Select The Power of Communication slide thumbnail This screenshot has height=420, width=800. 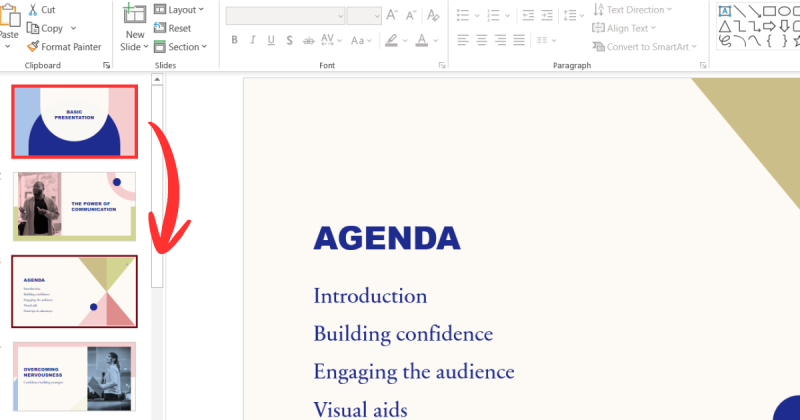(x=74, y=206)
